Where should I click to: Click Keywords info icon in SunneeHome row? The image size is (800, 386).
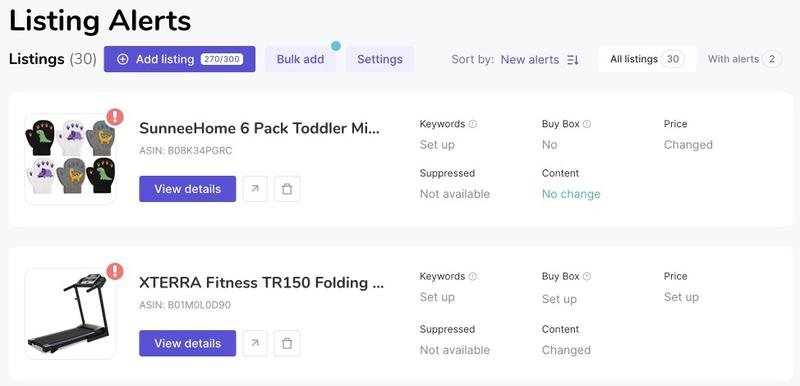click(x=473, y=124)
